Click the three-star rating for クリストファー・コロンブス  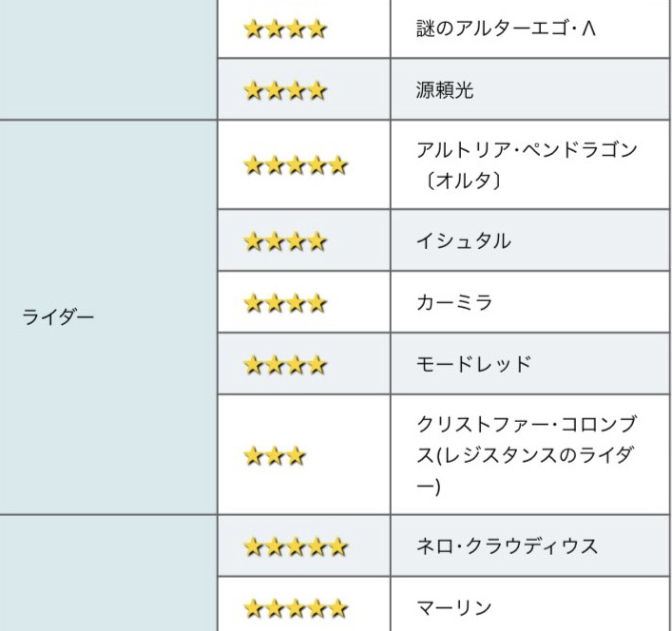[x=275, y=455]
